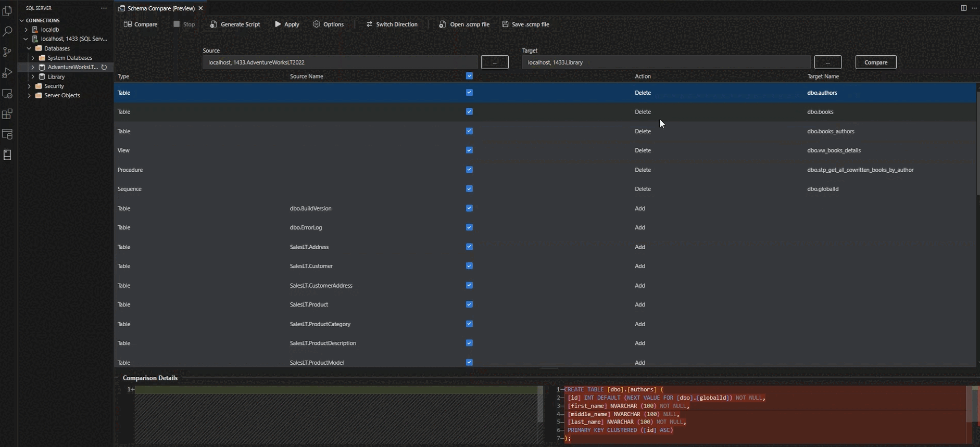
Task: Open the Search view in activity bar
Action: click(x=7, y=32)
